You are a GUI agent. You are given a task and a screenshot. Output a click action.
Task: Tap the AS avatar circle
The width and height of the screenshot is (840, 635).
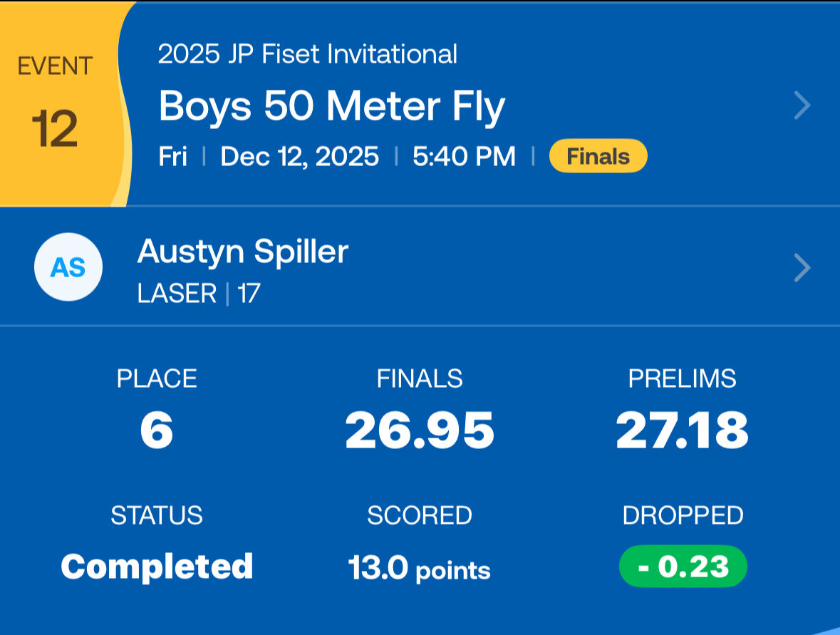(x=68, y=267)
